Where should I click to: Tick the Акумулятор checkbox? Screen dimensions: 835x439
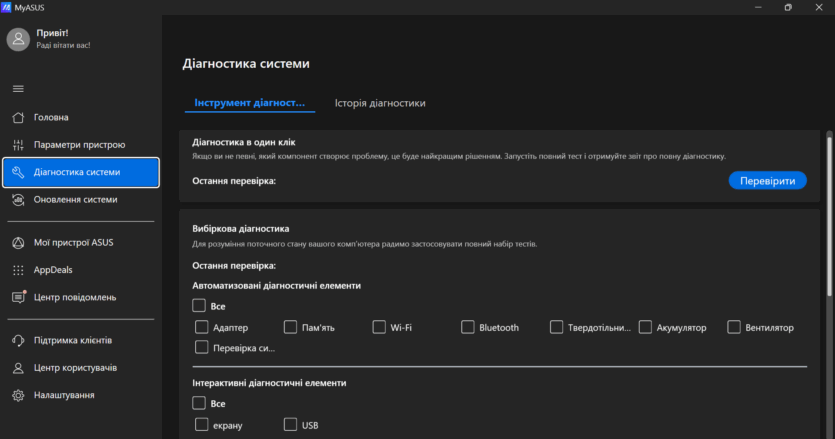click(x=645, y=327)
